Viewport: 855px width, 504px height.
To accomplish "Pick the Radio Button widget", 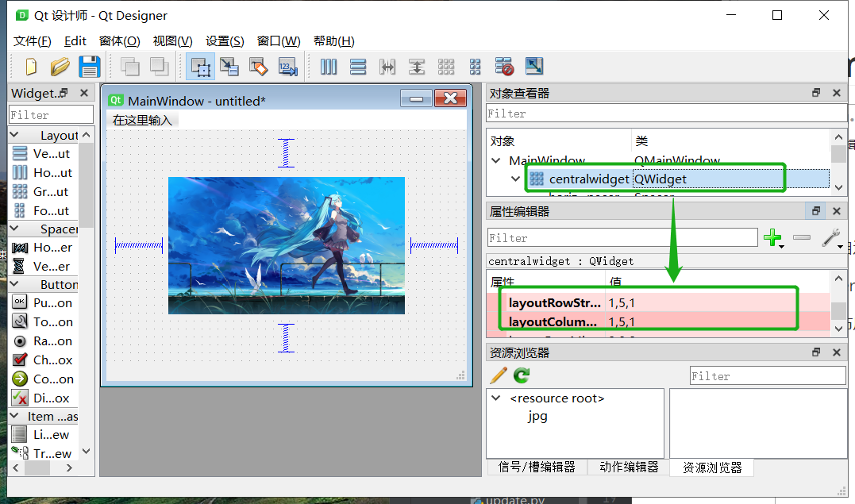I will [43, 341].
